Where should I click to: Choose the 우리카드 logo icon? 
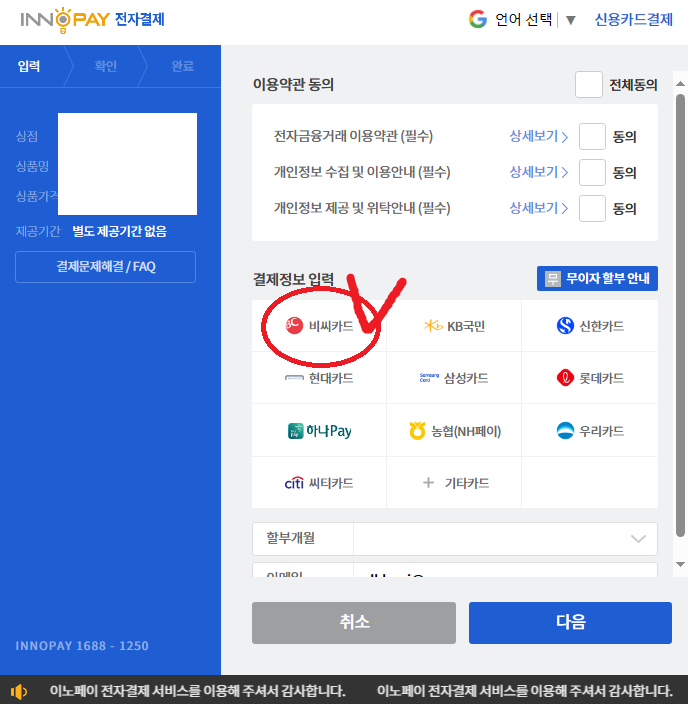[565, 431]
